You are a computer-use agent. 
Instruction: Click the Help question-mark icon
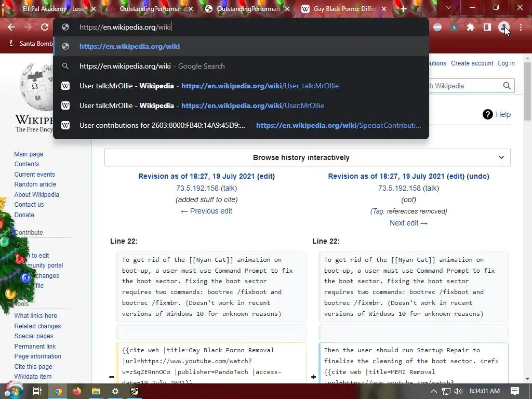click(487, 115)
